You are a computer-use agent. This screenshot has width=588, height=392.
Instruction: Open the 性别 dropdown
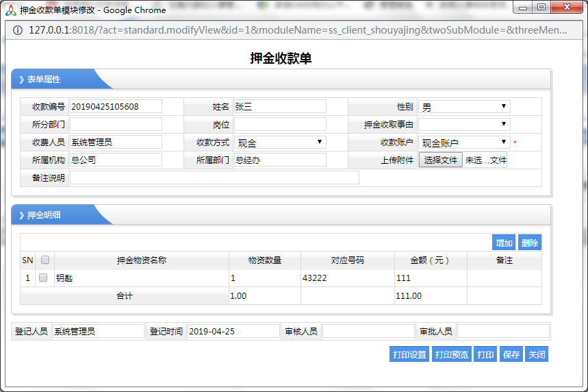(464, 107)
